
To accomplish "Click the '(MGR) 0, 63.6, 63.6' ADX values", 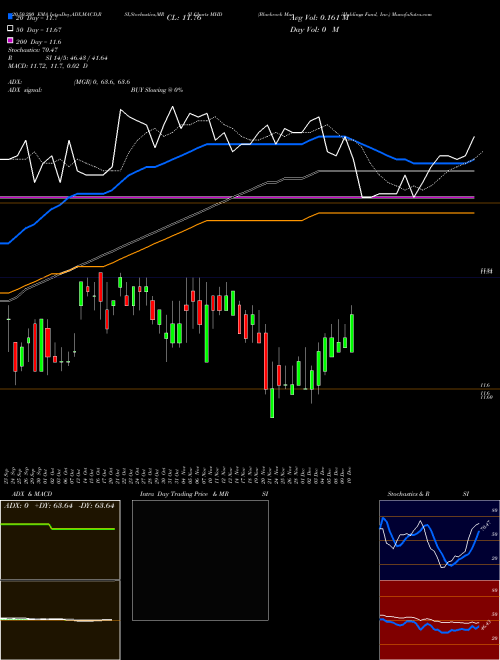I will 102,82.
